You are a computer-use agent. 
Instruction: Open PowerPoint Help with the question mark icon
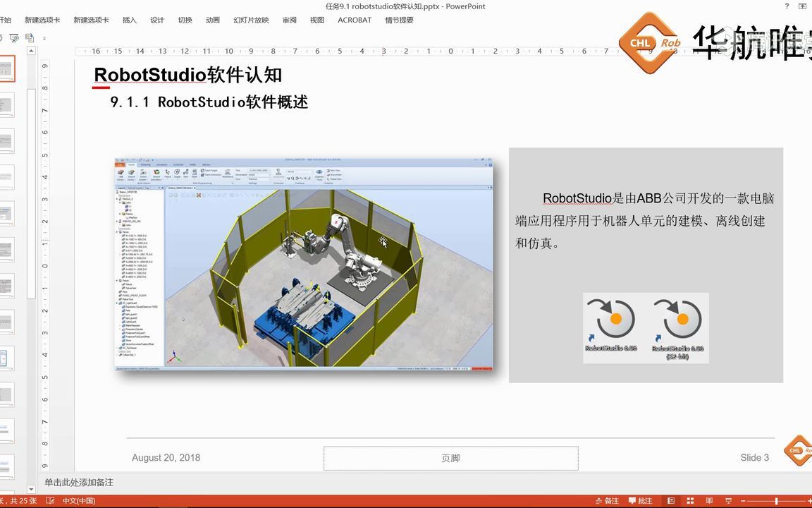[x=787, y=6]
